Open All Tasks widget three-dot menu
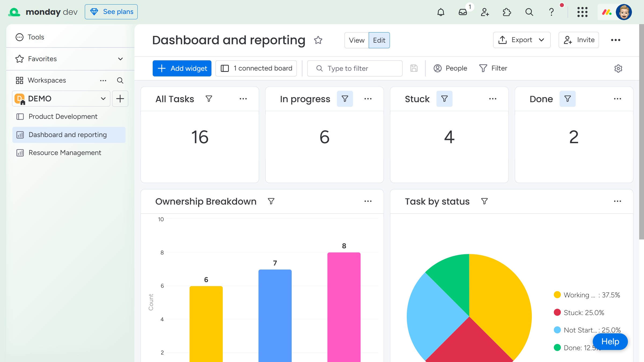 pos(243,99)
